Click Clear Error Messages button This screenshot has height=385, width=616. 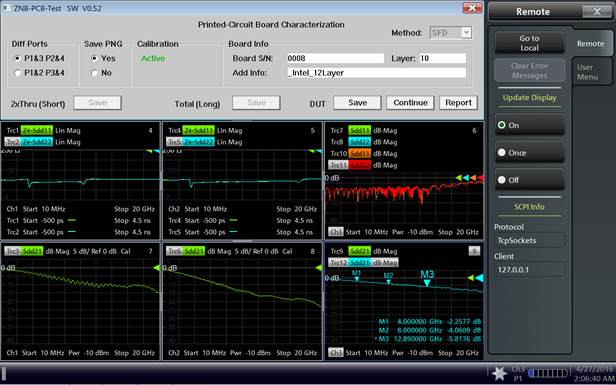click(529, 70)
